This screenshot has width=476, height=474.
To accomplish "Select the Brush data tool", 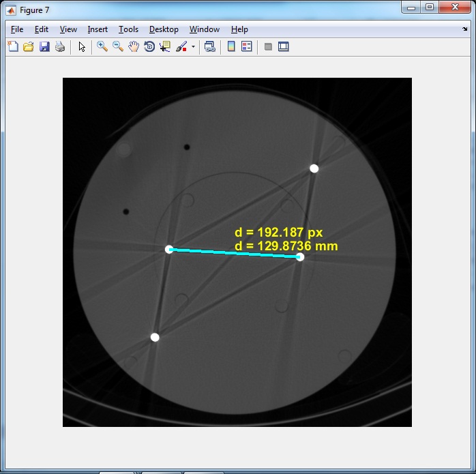I will (x=181, y=47).
